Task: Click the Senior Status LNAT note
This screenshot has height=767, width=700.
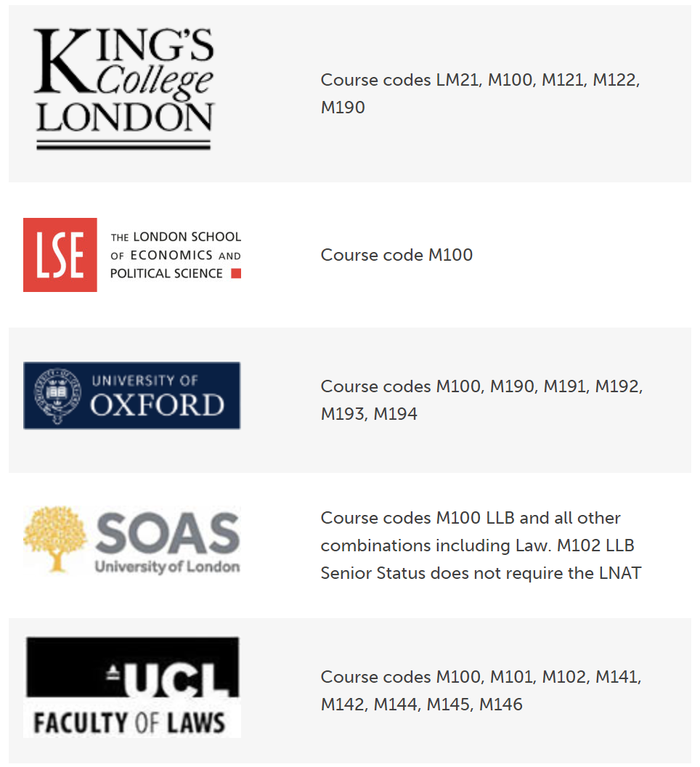Action: point(481,573)
